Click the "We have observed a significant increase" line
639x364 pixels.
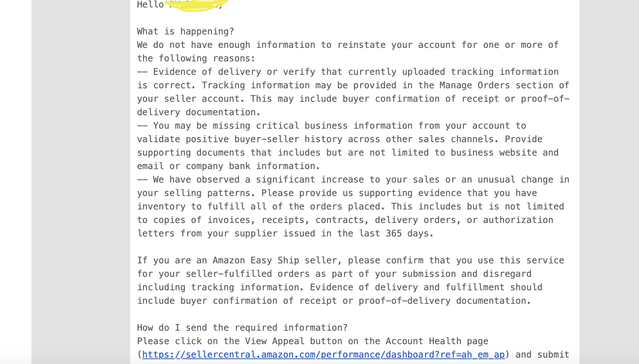pos(353,180)
